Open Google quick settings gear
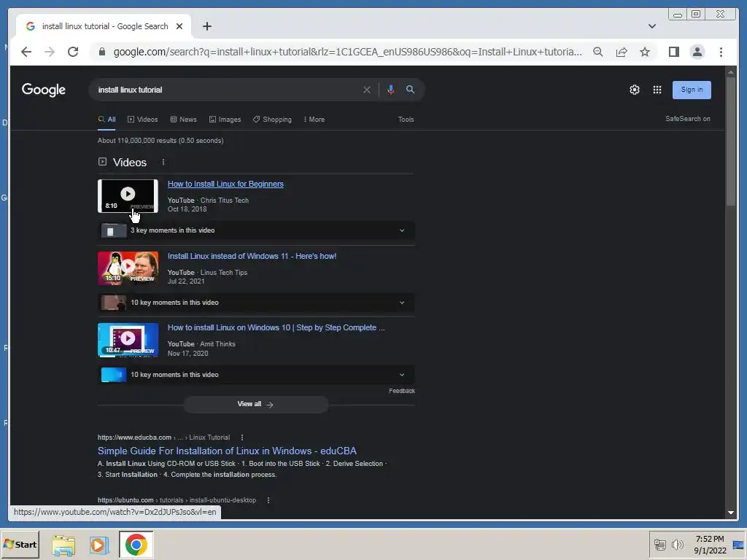Screen dimensions: 747x560 point(634,90)
